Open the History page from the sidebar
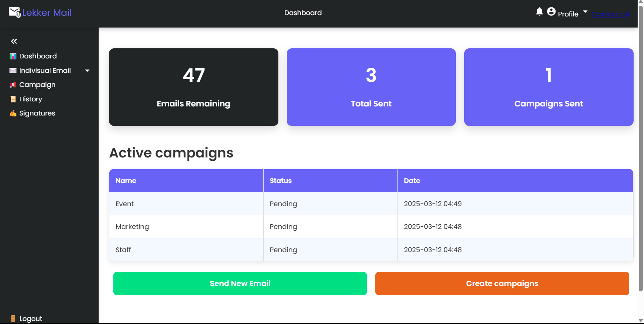The height and width of the screenshot is (324, 644). (x=30, y=99)
